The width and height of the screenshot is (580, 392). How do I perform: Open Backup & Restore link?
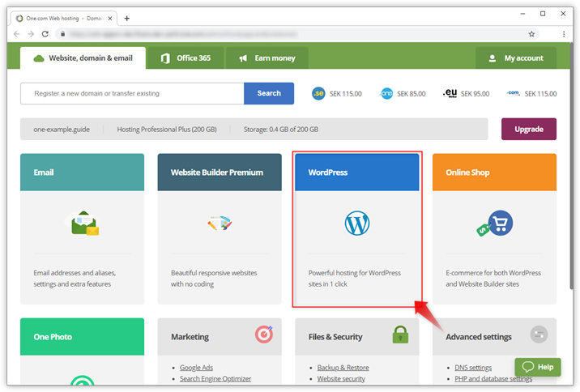coord(343,368)
